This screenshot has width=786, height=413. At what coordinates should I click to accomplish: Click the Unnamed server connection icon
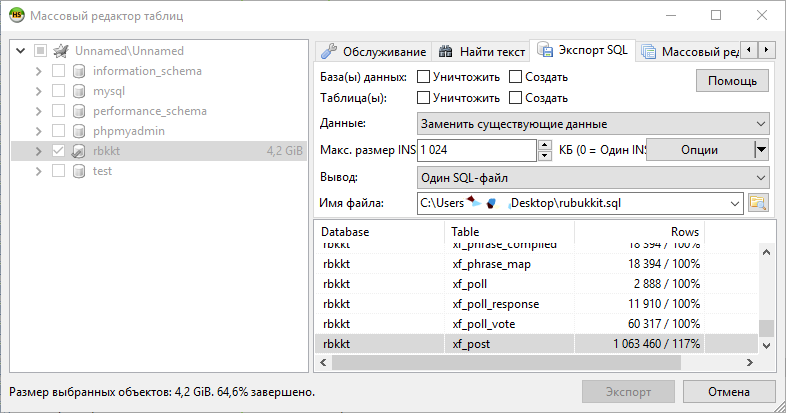pyautogui.click(x=61, y=51)
